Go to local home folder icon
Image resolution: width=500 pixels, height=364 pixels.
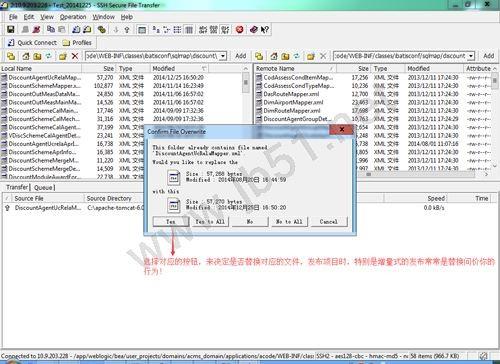26,56
